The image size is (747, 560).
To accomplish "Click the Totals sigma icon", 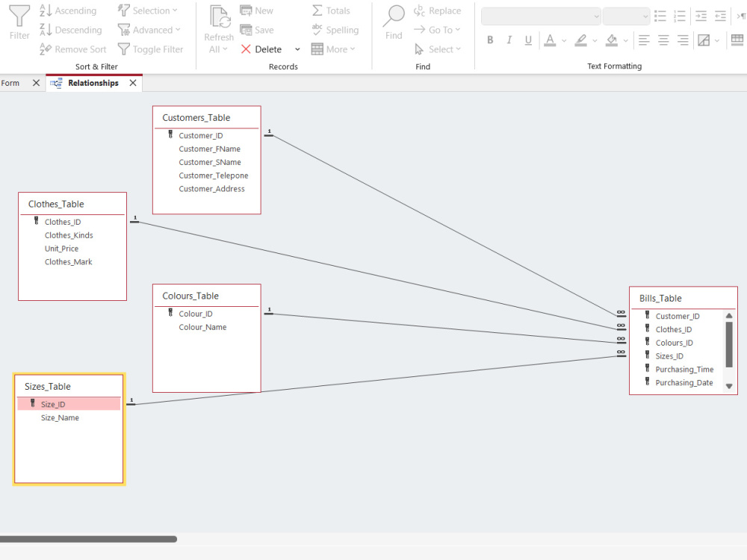I will point(317,10).
